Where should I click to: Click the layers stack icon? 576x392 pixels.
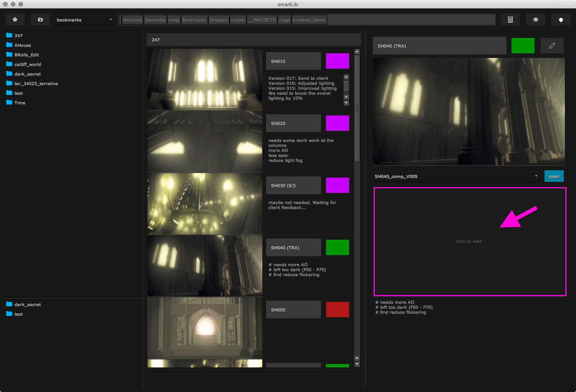(x=536, y=20)
